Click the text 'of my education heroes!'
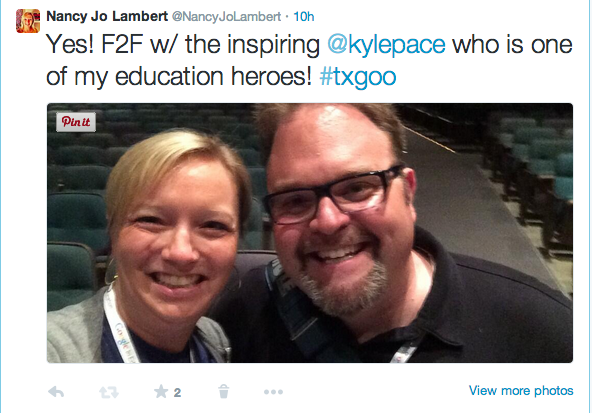The height and width of the screenshot is (413, 592). coord(179,77)
